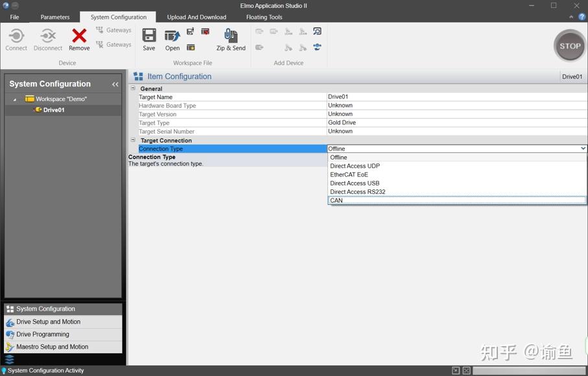Click the app logo icon in title bar
This screenshot has height=376, width=588.
pos(6,6)
